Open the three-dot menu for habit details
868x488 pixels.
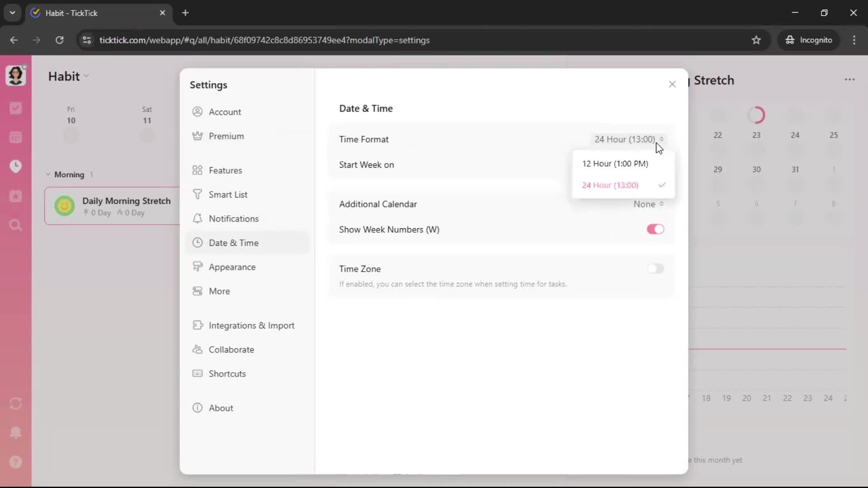pyautogui.click(x=849, y=80)
